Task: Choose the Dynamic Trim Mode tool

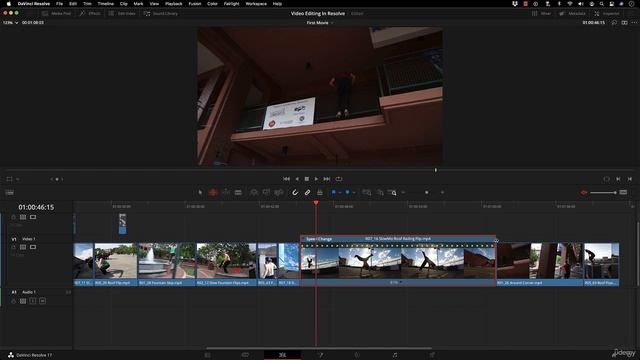Action: click(x=226, y=192)
